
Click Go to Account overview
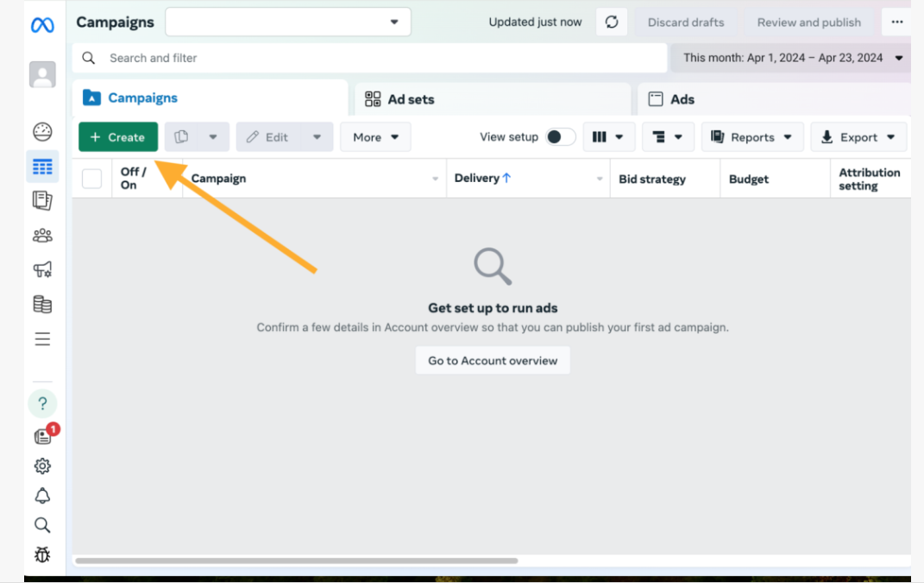[493, 360]
